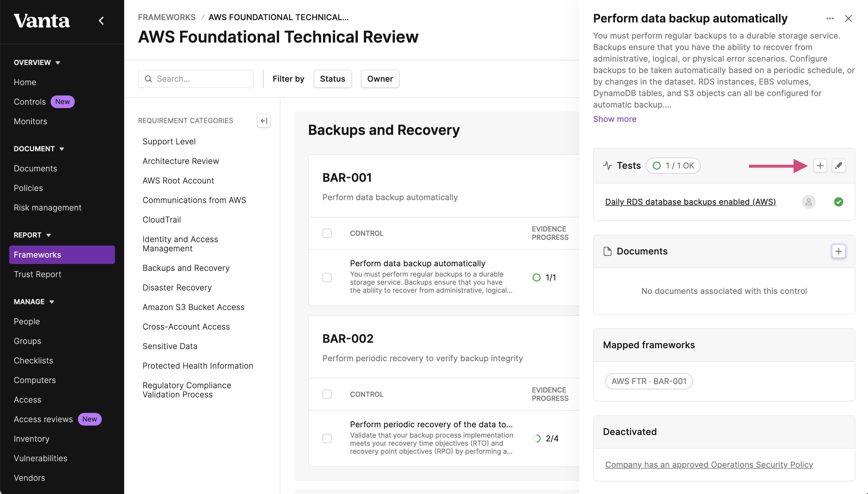Select all controls in BAR-002 table
Screen dimensions: 868x494
tap(327, 394)
